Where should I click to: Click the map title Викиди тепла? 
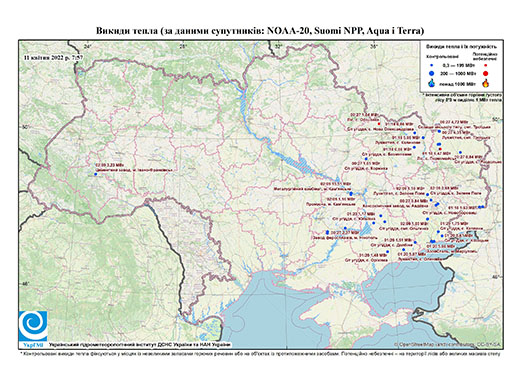click(260, 31)
